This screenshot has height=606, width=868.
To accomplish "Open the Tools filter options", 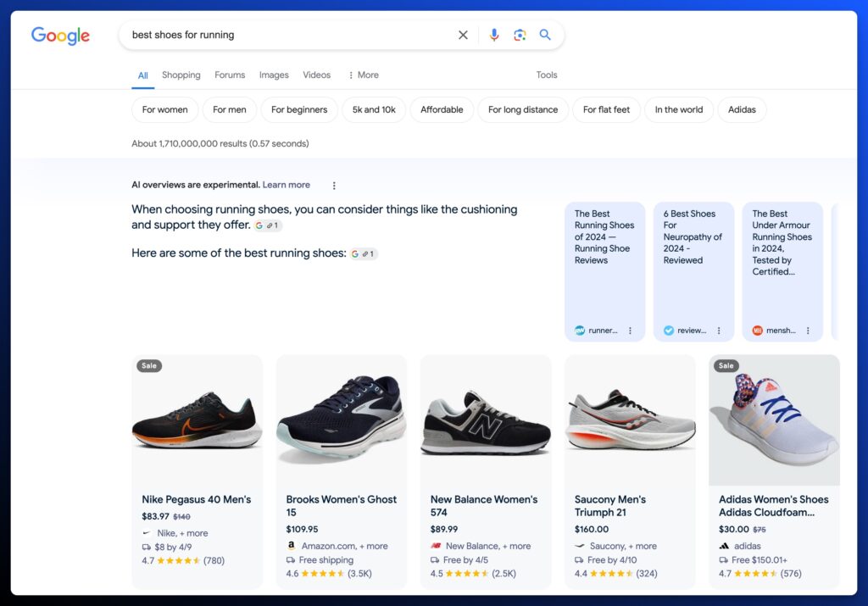I will tap(547, 75).
